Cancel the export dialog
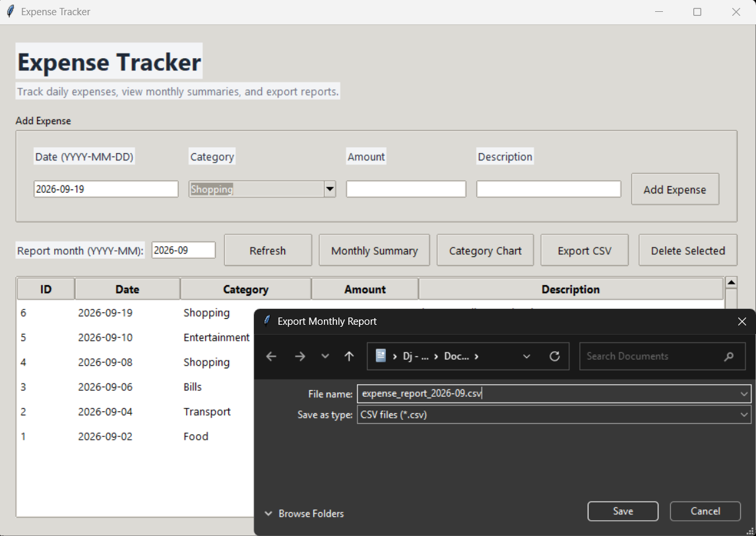Image resolution: width=756 pixels, height=536 pixels. pos(705,512)
